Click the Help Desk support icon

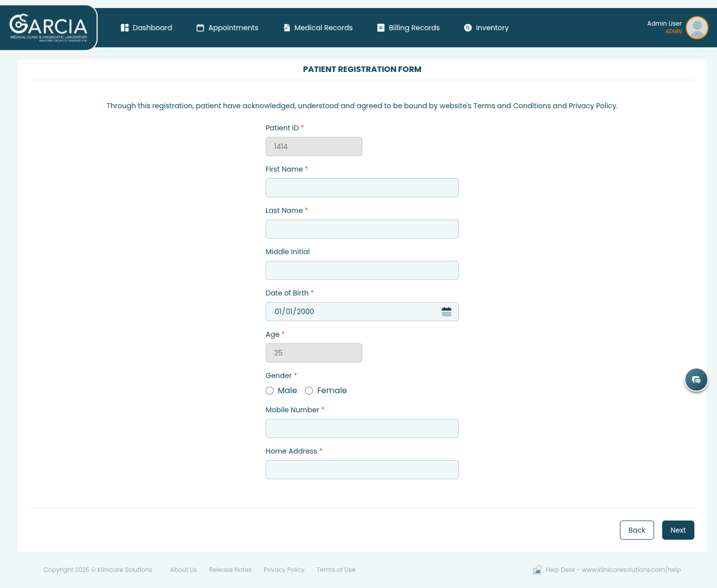pos(537,570)
